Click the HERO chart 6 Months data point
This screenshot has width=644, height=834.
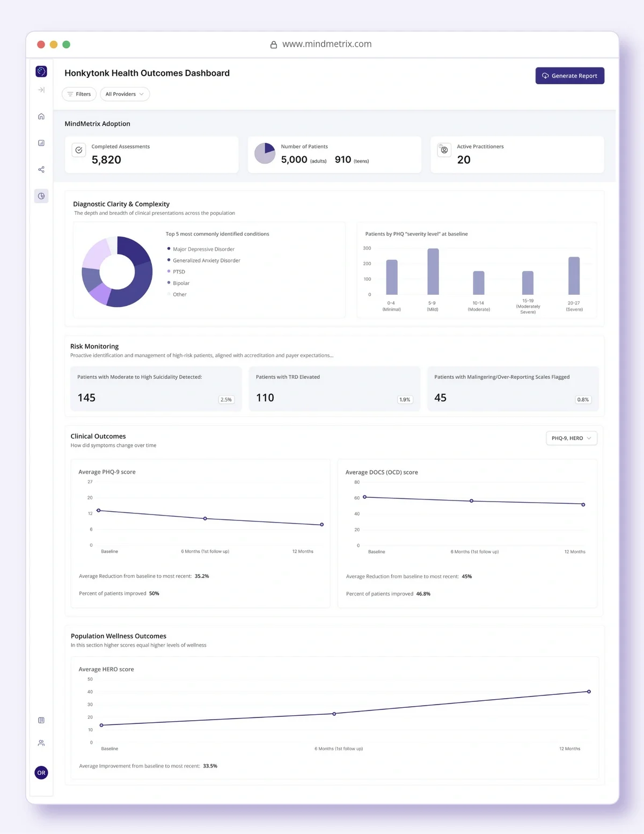334,714
